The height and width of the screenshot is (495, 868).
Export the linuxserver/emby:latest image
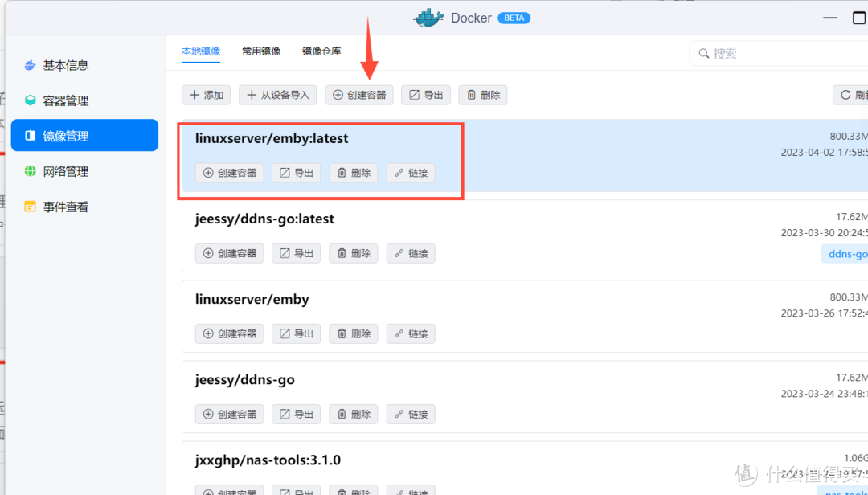[296, 172]
